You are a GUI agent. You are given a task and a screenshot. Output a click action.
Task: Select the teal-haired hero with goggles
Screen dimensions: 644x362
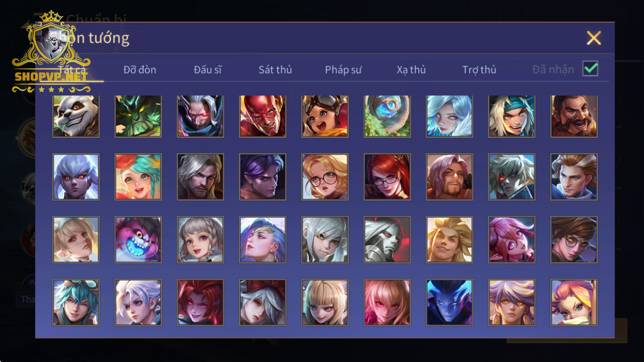(x=76, y=302)
